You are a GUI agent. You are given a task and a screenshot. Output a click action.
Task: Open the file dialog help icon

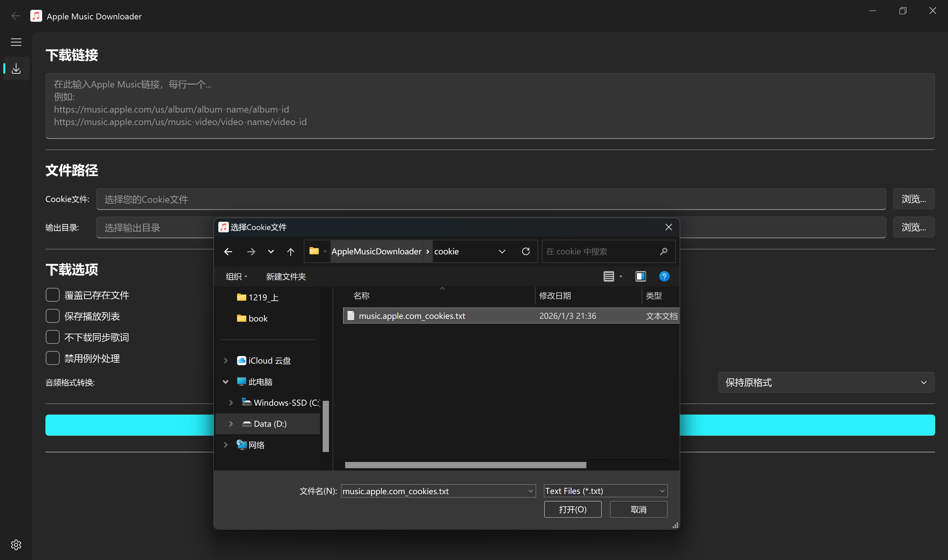tap(664, 276)
